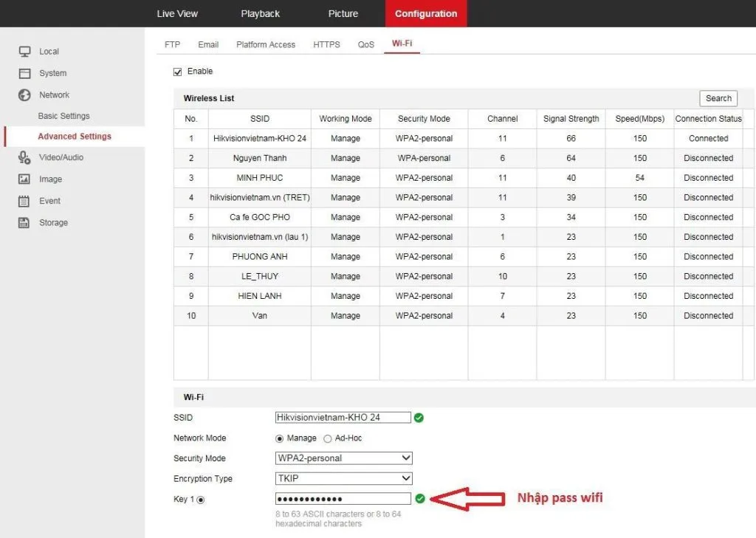Screen dimensions: 756x538
Task: Select the Ad-Hoc network mode
Action: tap(328, 438)
